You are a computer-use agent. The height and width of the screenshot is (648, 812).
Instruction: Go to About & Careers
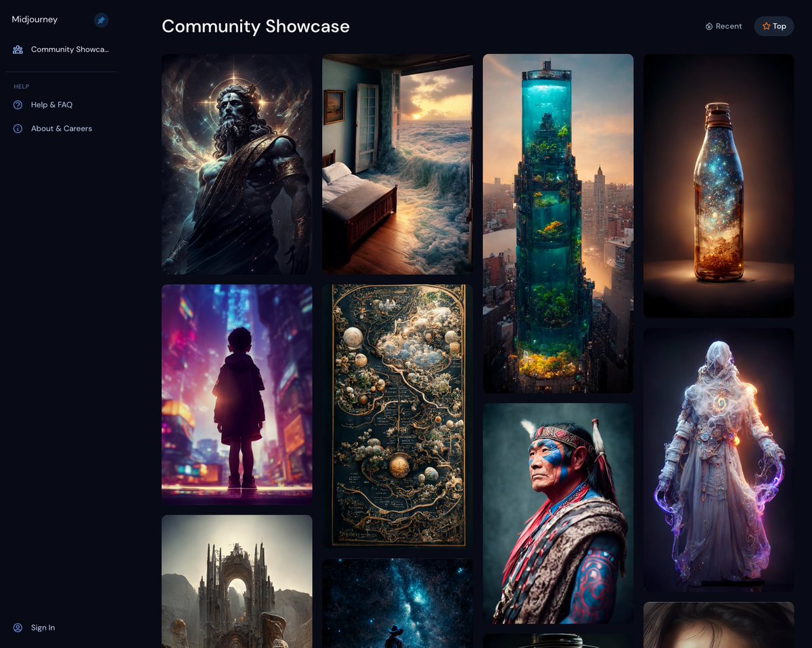click(x=61, y=129)
